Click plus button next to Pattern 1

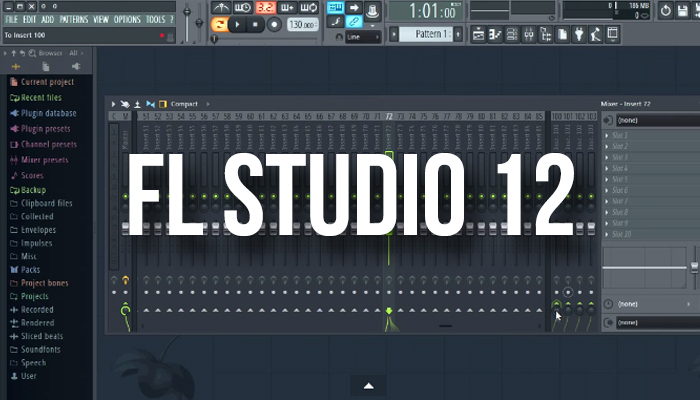pyautogui.click(x=458, y=34)
